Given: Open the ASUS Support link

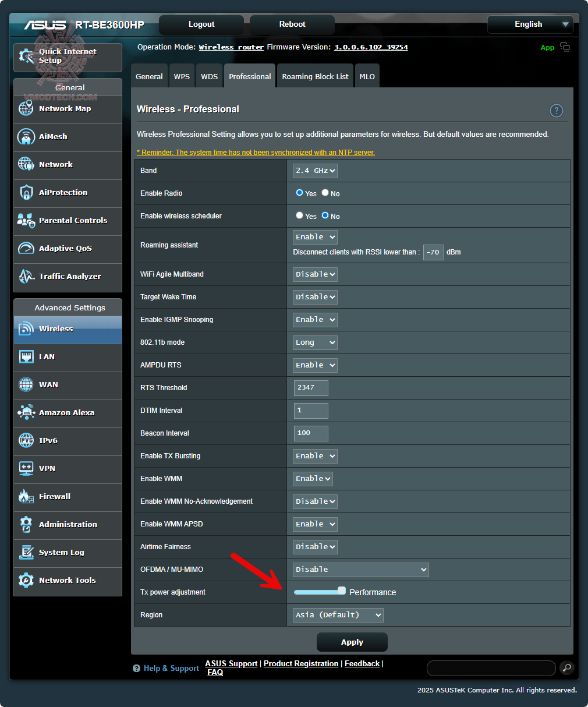Looking at the screenshot, I should pyautogui.click(x=231, y=664).
